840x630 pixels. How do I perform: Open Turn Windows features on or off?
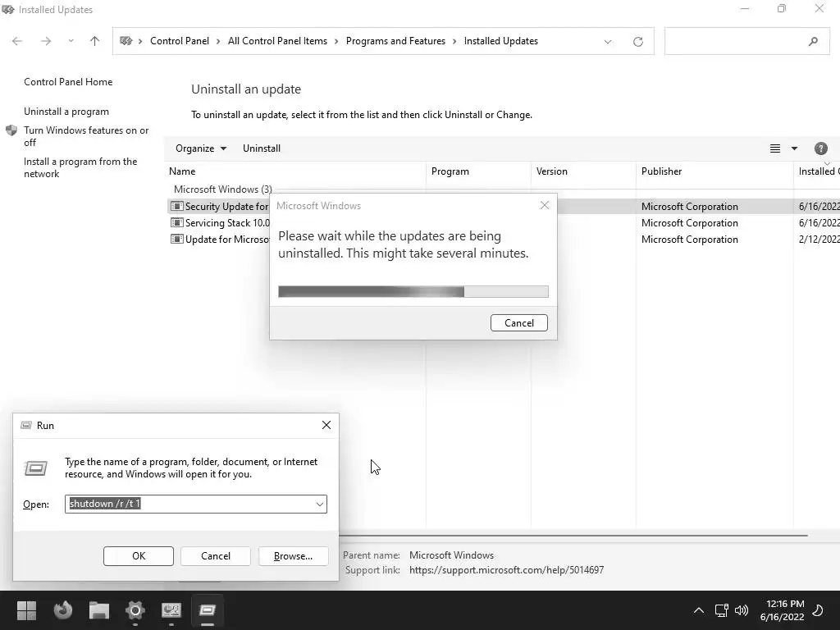(x=86, y=136)
